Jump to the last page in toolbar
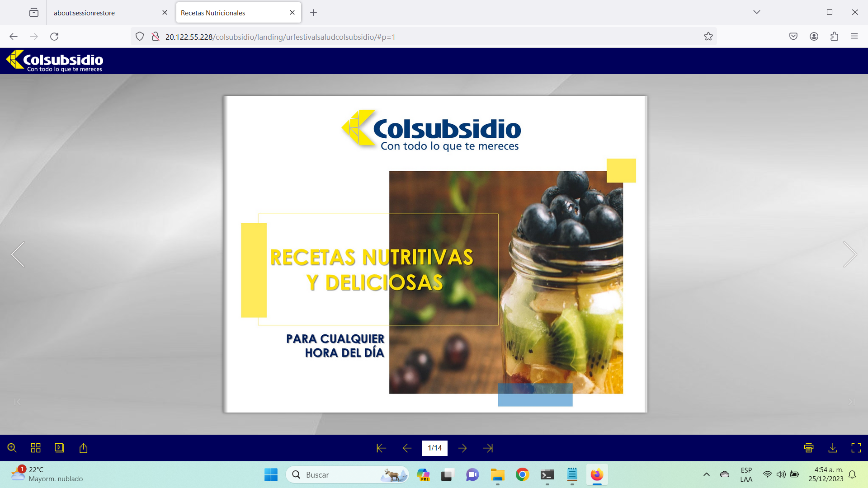 [x=488, y=448]
